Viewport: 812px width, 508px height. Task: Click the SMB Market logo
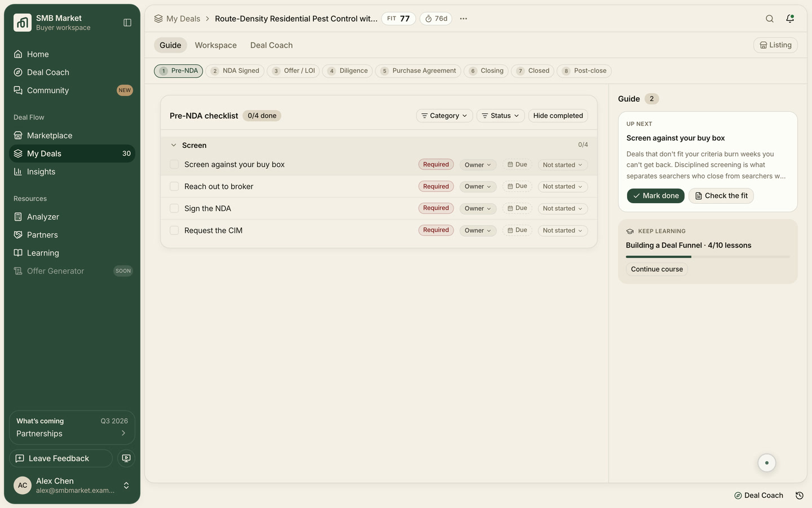pyautogui.click(x=23, y=23)
